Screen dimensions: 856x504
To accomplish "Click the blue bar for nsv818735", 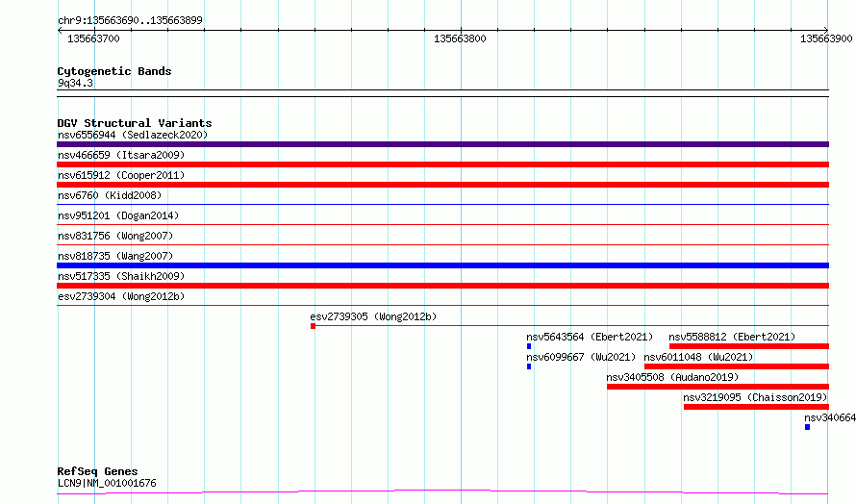I will (442, 265).
